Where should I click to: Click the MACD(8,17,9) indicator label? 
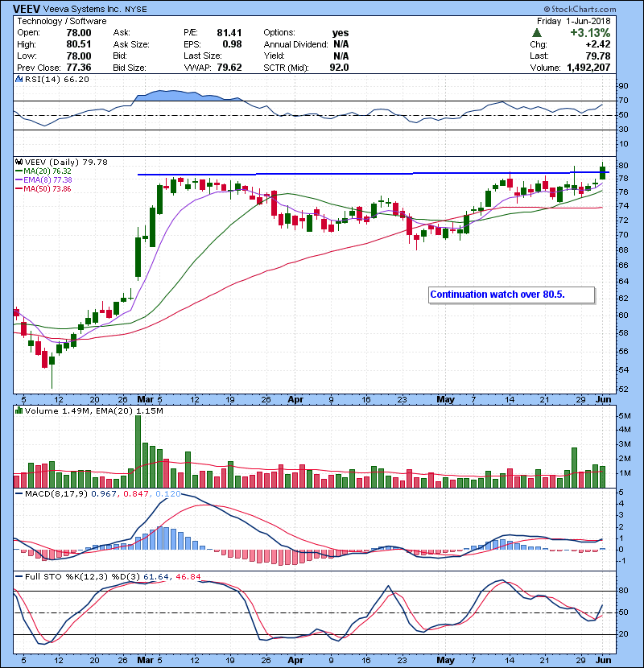click(56, 494)
